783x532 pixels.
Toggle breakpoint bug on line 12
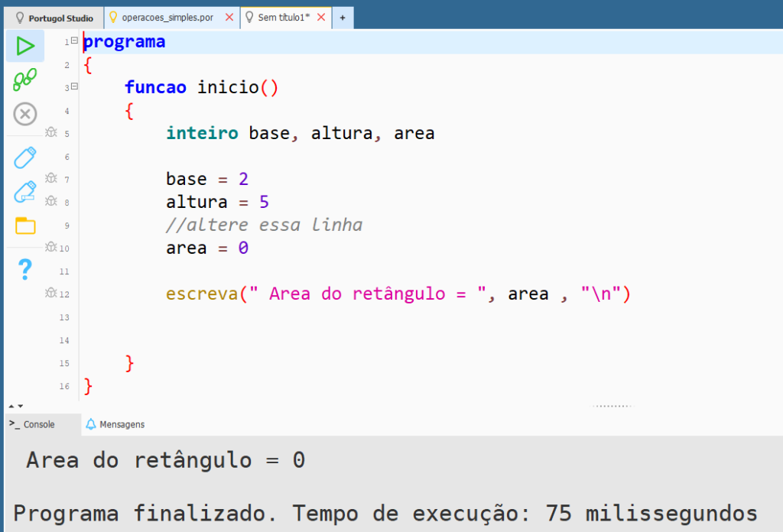(51, 293)
